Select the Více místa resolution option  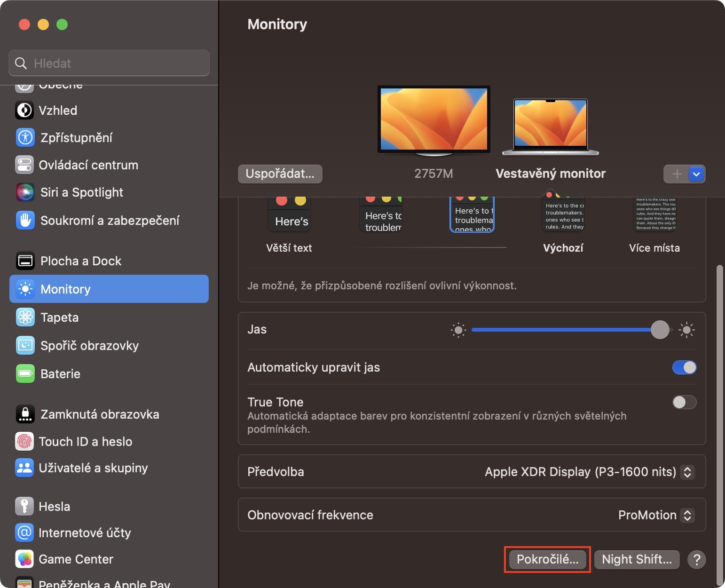pos(654,216)
